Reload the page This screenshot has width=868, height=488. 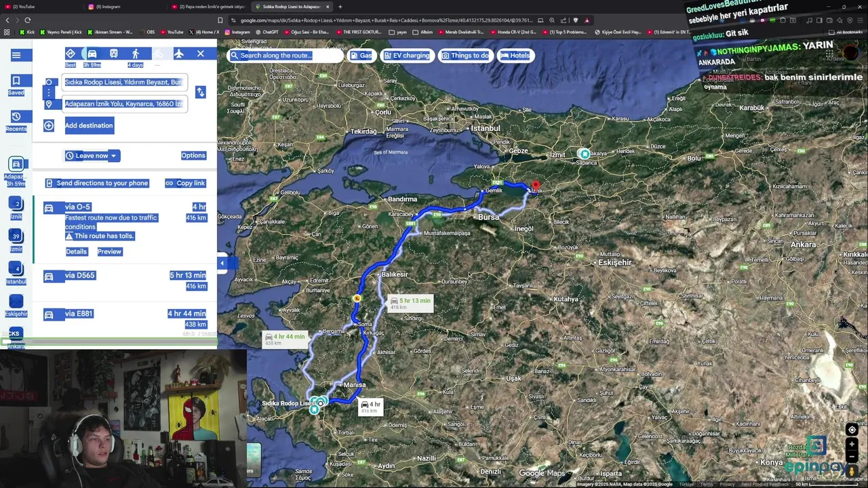pyautogui.click(x=28, y=20)
